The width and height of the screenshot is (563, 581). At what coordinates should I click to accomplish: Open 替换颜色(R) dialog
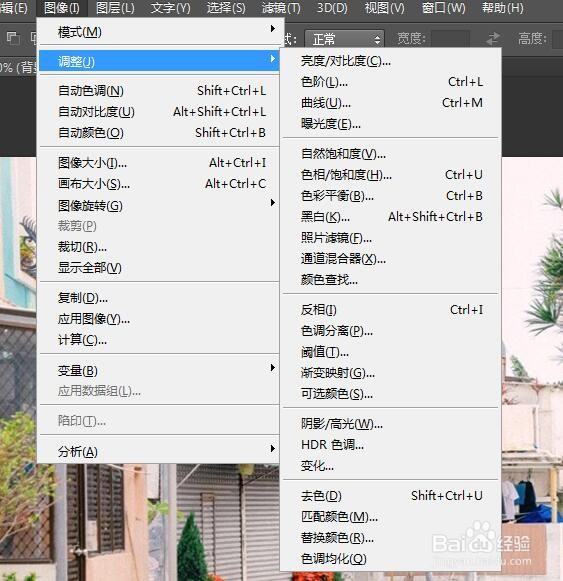pos(390,537)
